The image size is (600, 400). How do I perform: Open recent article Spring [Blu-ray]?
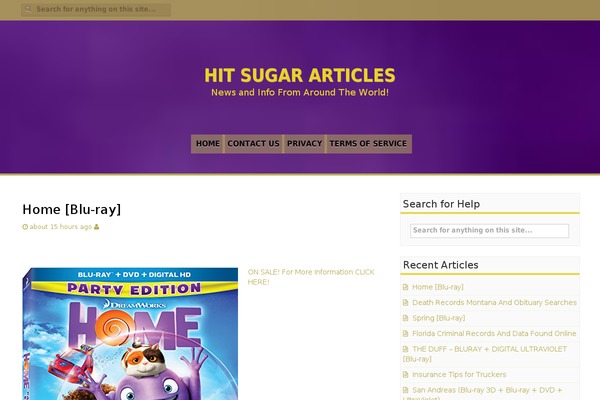coord(439,318)
